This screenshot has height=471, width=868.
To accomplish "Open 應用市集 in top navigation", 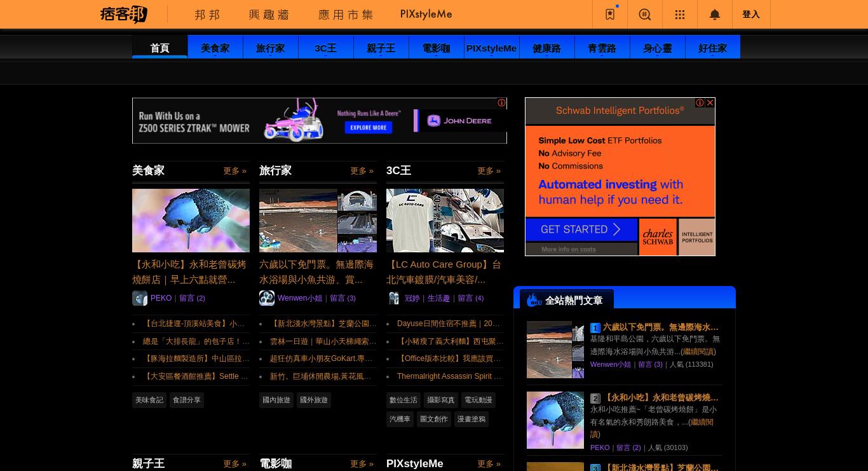I will coord(346,14).
